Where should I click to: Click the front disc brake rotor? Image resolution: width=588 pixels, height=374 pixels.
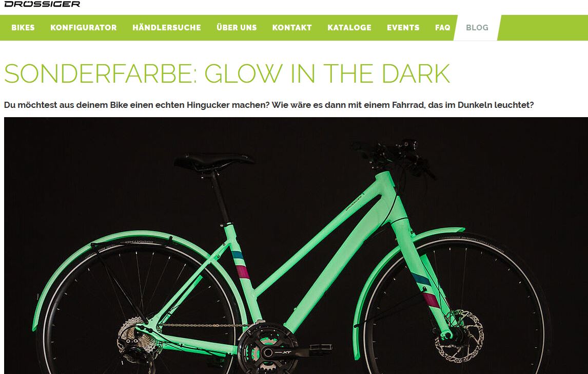coord(459,336)
